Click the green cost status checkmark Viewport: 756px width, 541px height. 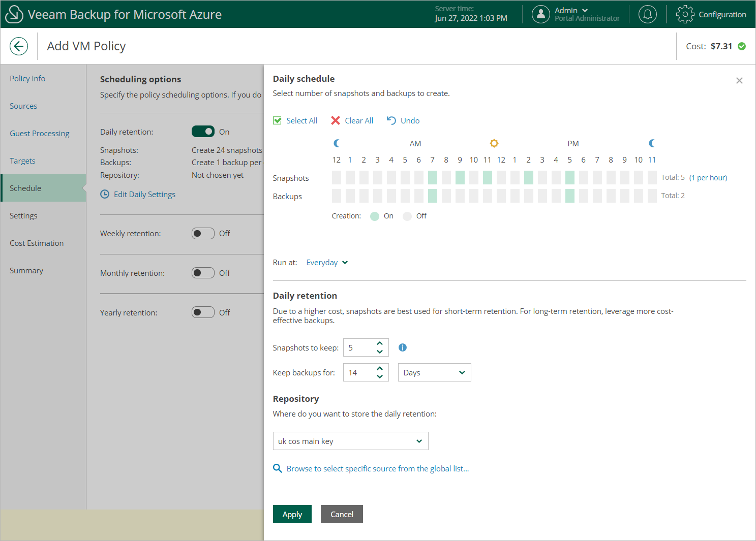click(742, 46)
